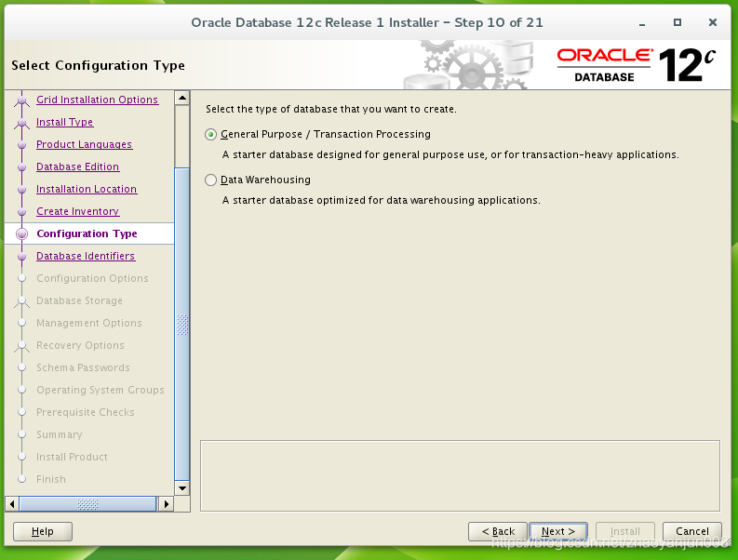Click the Prerequisite Checks step text
The width and height of the screenshot is (738, 560).
point(86,412)
